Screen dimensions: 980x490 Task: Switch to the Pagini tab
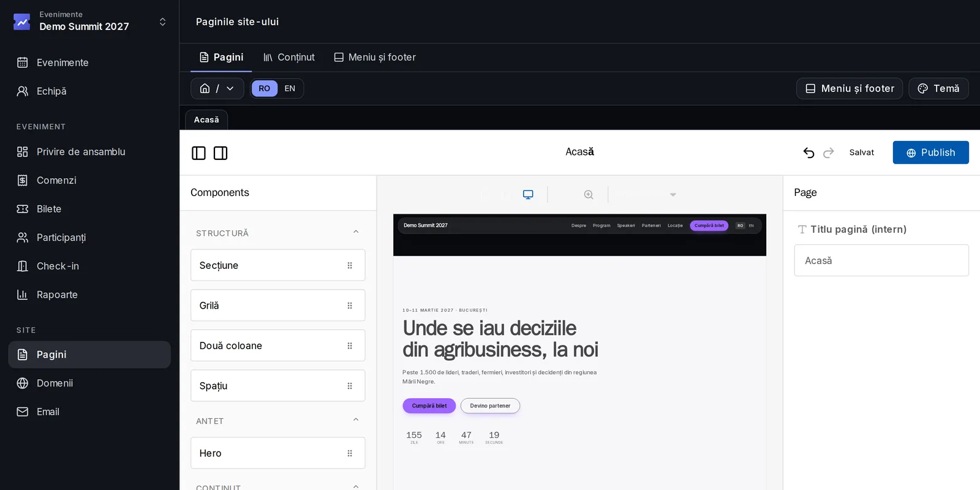tap(221, 58)
